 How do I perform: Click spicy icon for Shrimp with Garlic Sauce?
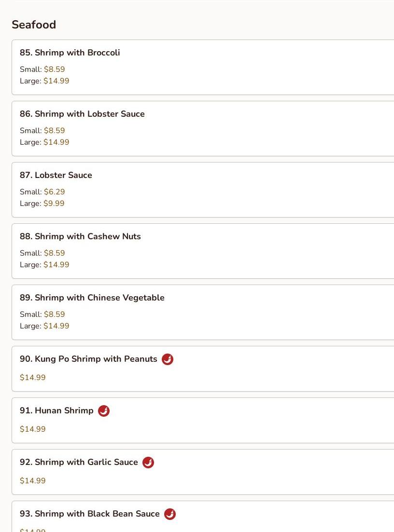point(148,463)
